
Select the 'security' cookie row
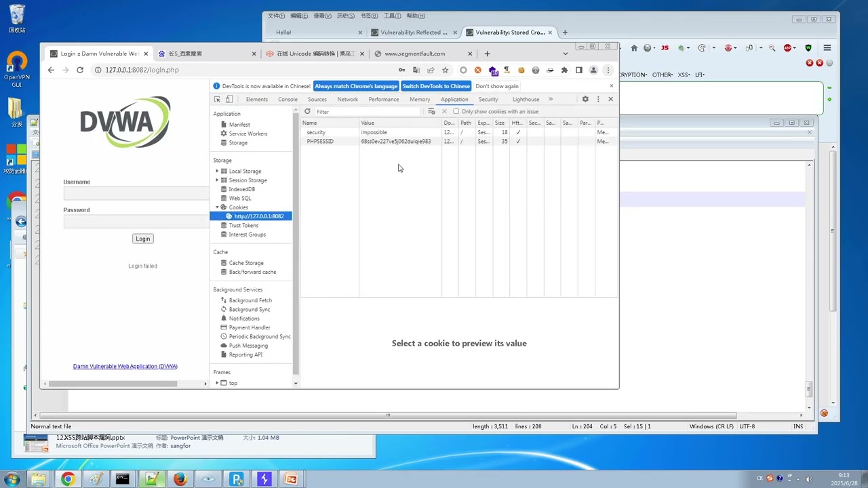coord(459,132)
